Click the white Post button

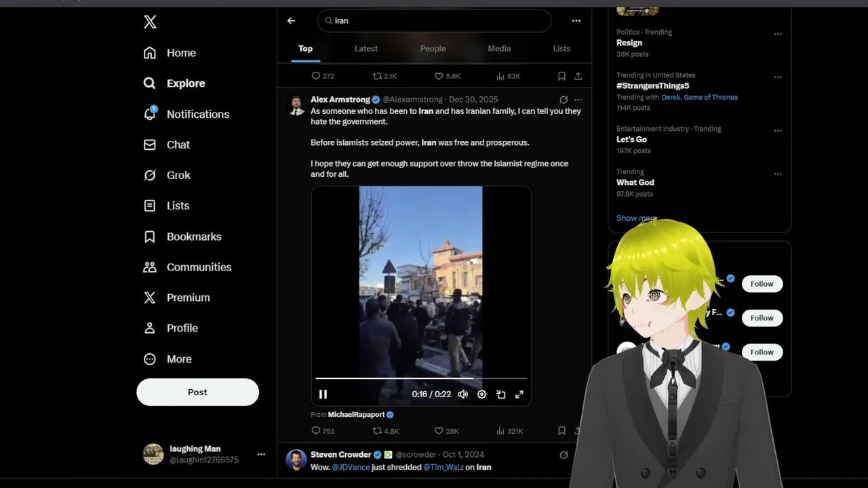tap(197, 392)
